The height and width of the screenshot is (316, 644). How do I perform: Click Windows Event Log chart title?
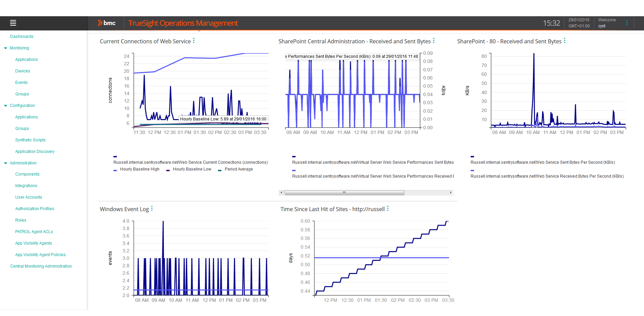coord(124,209)
